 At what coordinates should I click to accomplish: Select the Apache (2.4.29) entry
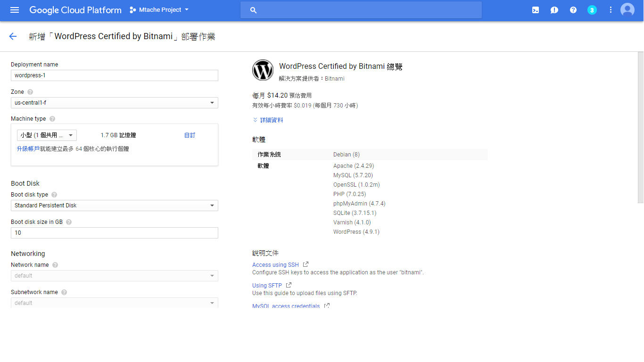(354, 166)
